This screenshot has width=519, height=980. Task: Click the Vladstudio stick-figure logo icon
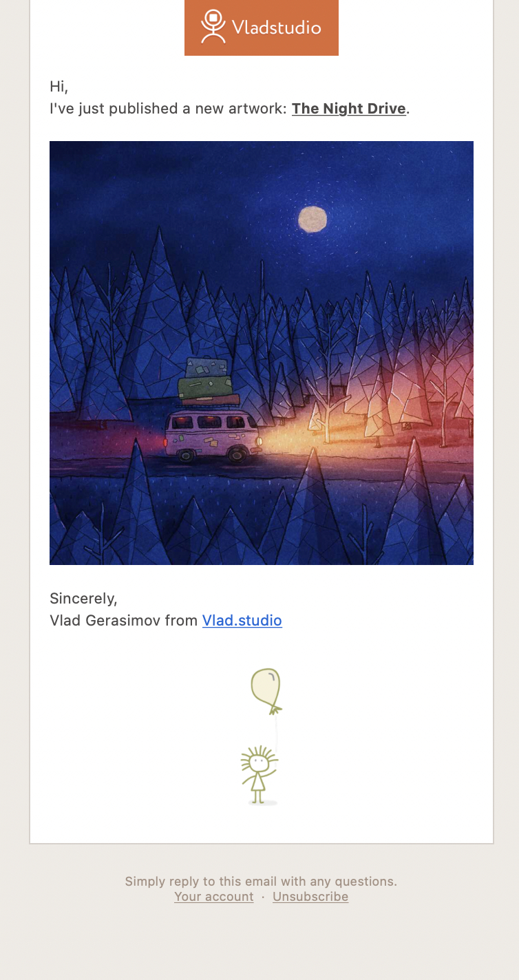[x=213, y=26]
